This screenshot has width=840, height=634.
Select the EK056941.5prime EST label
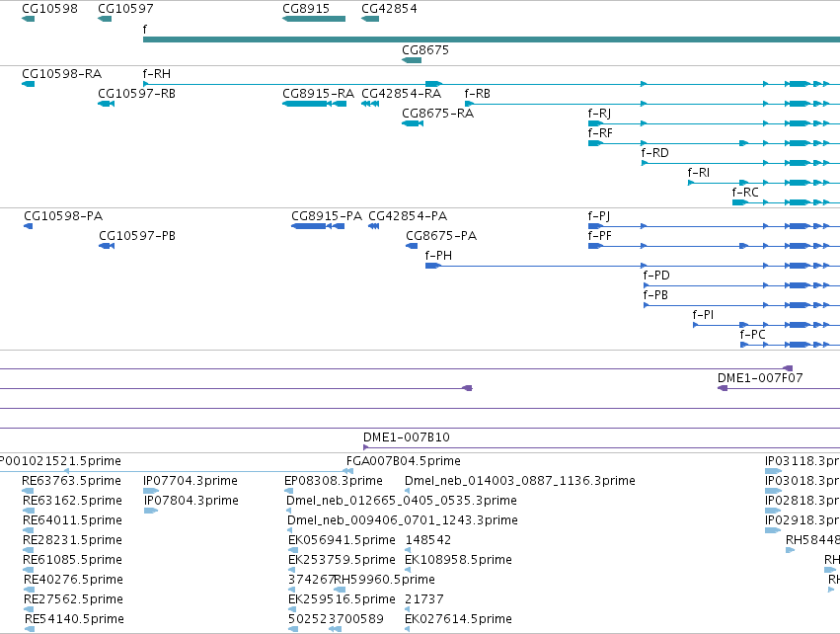tap(342, 540)
